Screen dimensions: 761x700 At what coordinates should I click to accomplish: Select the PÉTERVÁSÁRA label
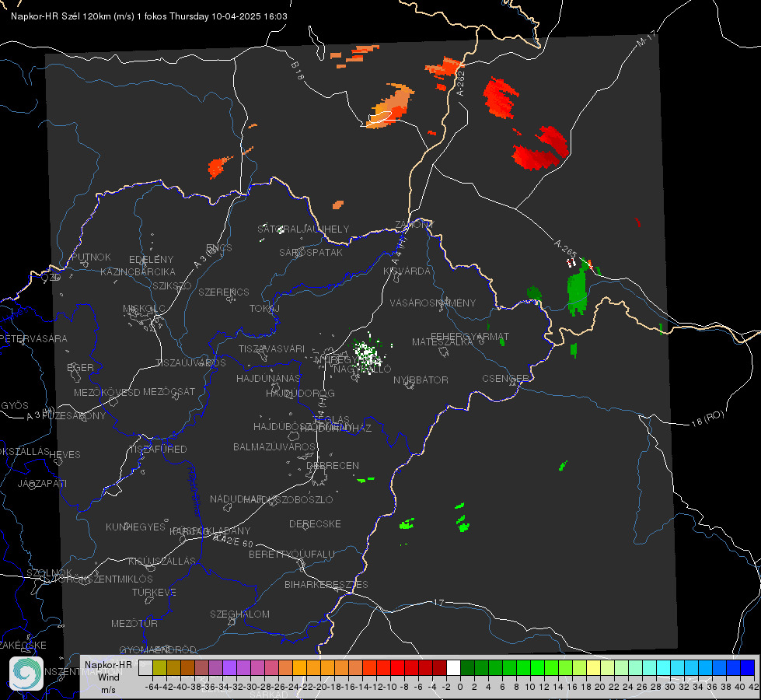point(34,338)
